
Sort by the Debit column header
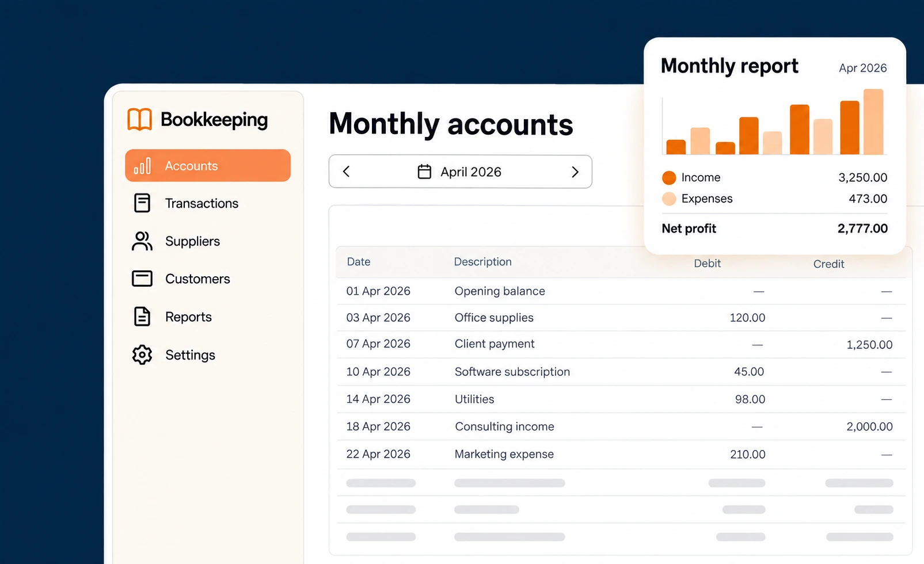point(707,263)
